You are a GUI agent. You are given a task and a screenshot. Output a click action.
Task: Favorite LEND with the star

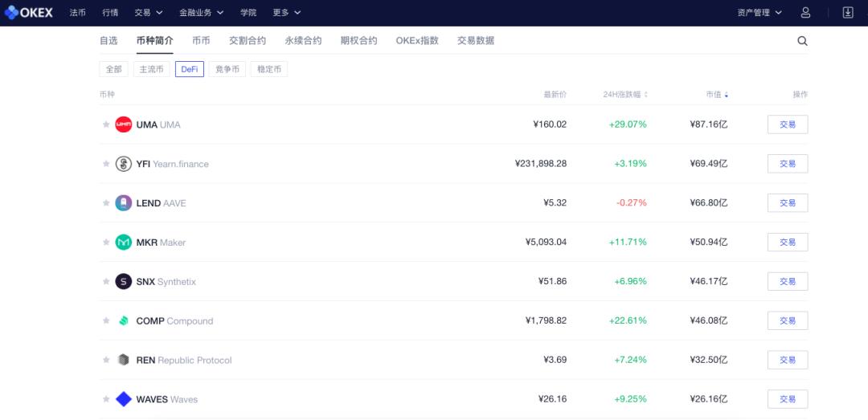[106, 203]
